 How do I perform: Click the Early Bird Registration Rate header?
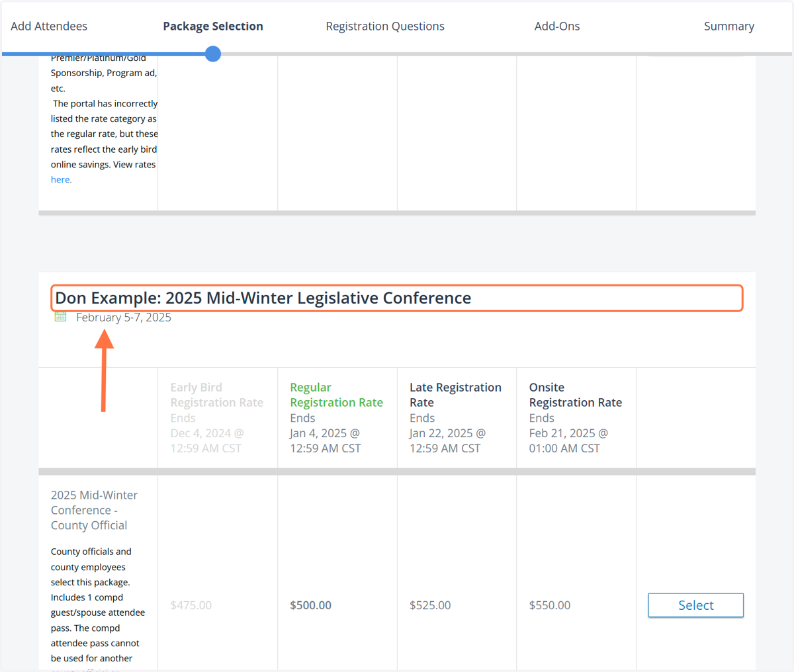coord(217,395)
